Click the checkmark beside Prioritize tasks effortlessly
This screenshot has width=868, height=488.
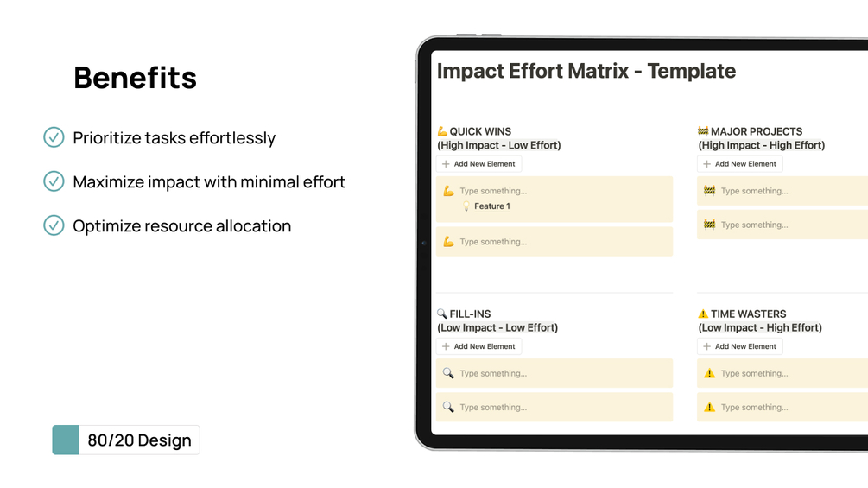pos(54,137)
